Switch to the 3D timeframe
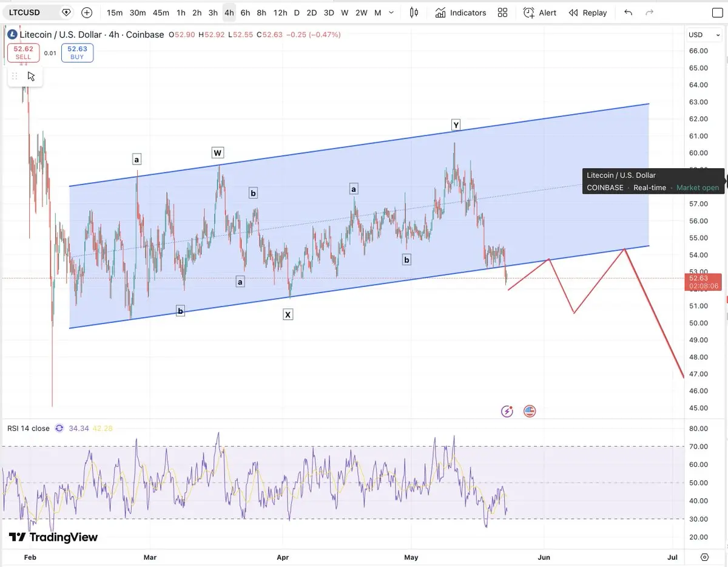The width and height of the screenshot is (728, 567). tap(328, 13)
